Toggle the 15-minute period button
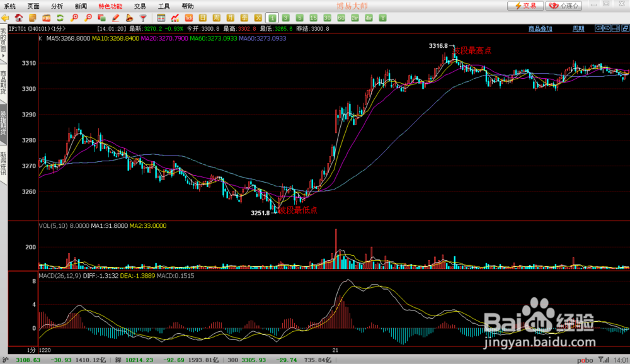This screenshot has width=630, height=364. coord(313,18)
